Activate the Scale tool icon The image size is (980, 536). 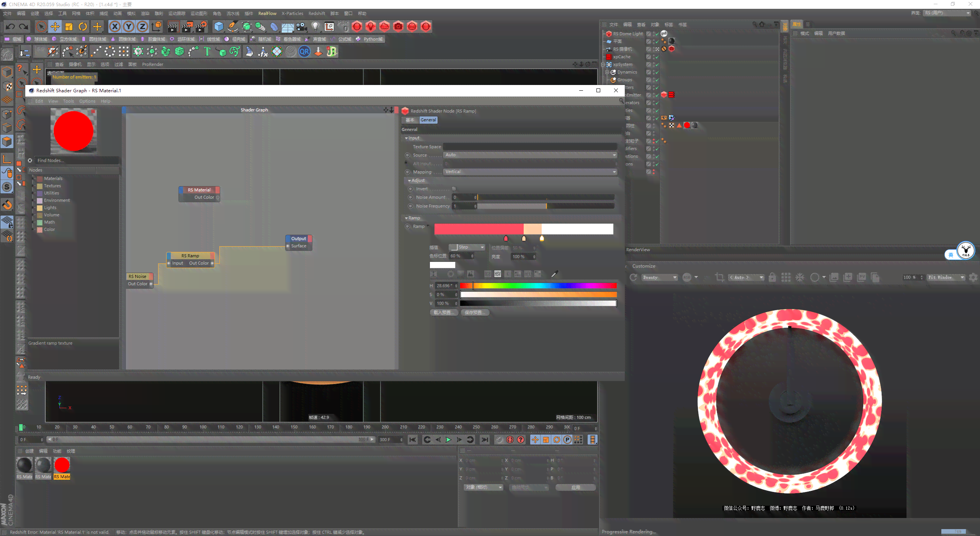click(x=69, y=26)
